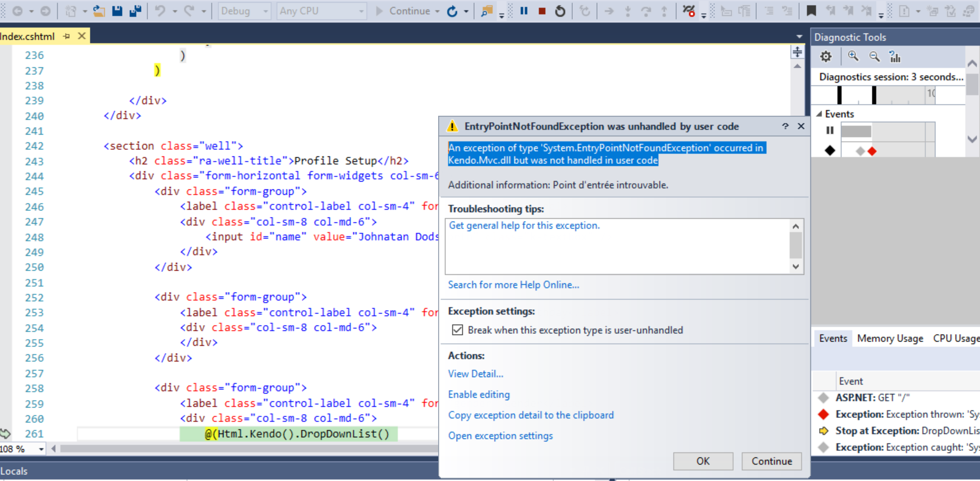The height and width of the screenshot is (481, 980).
Task: Click Continue button in the exception dialog
Action: (771, 461)
